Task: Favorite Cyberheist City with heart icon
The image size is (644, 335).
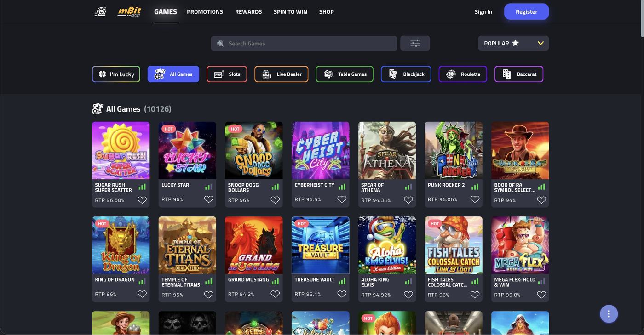Action: (342, 199)
